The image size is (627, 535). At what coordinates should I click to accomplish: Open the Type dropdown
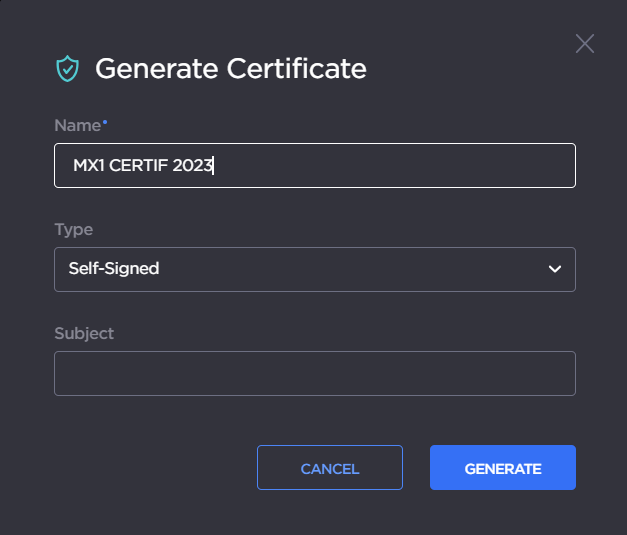[314, 269]
